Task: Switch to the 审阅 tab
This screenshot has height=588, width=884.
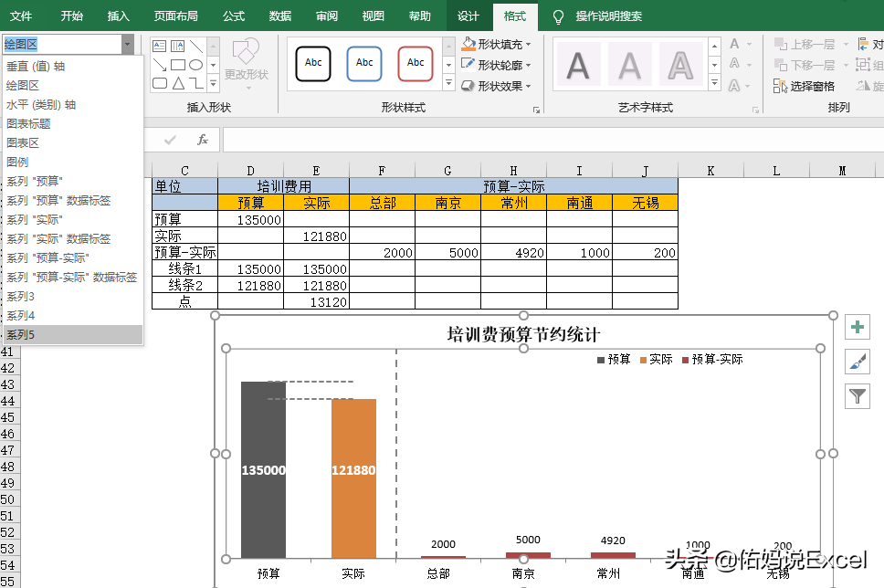Action: pos(326,16)
